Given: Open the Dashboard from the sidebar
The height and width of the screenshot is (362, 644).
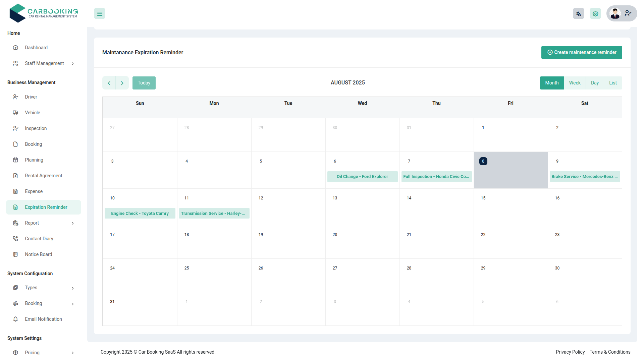Looking at the screenshot, I should [x=36, y=47].
